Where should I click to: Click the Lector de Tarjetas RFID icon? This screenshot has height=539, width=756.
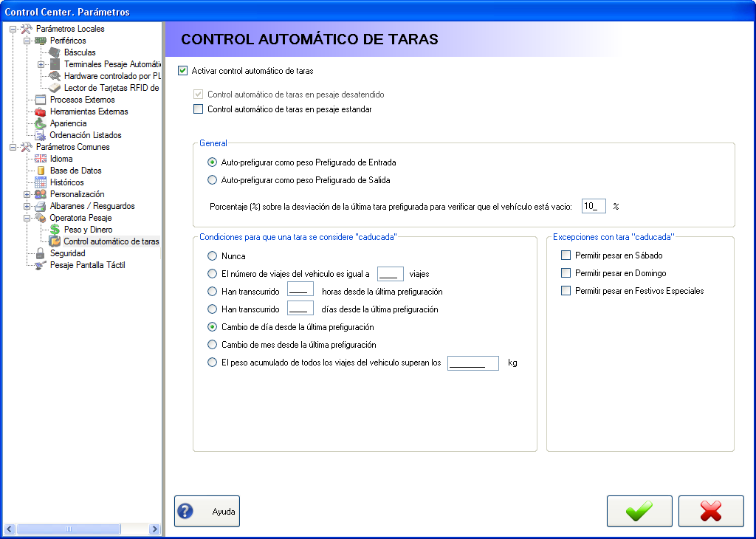click(x=55, y=88)
